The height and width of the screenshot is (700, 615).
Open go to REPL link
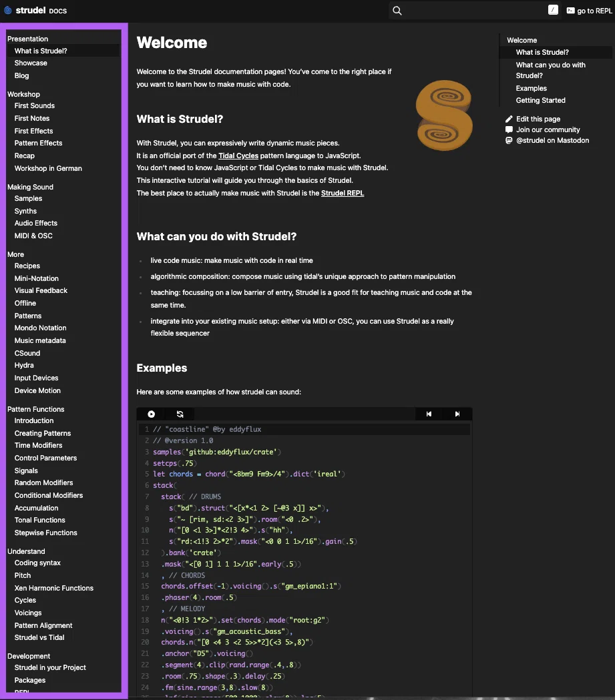click(x=589, y=11)
